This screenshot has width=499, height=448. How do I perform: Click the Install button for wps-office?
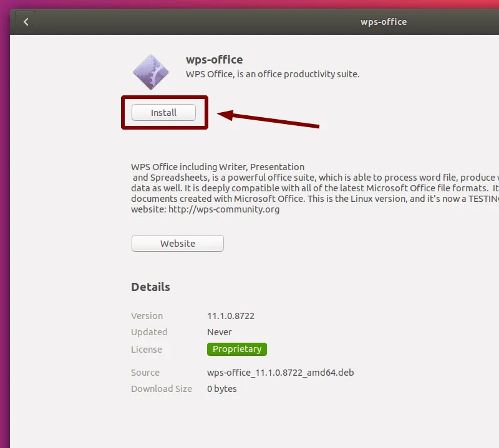tap(164, 113)
